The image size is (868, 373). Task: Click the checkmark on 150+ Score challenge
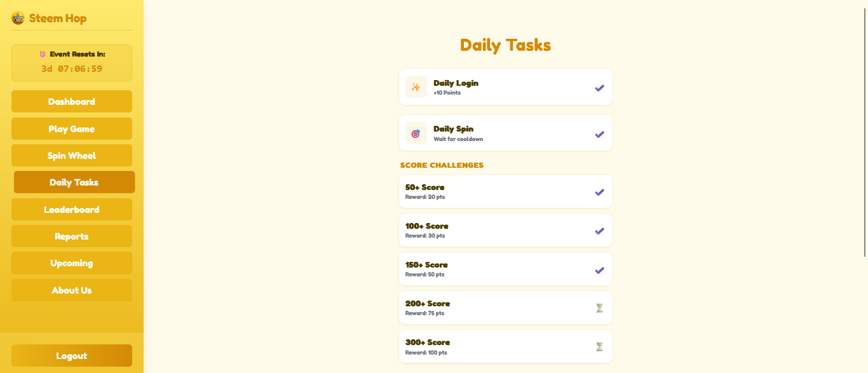pyautogui.click(x=599, y=270)
